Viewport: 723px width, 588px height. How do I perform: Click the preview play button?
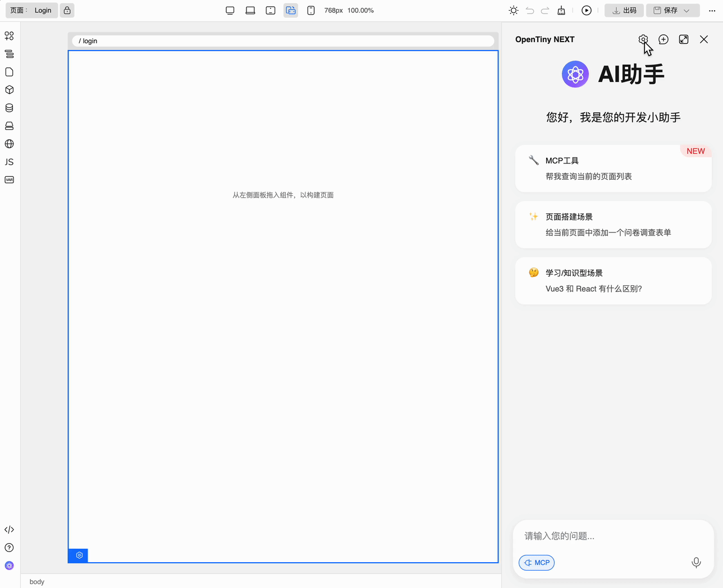(586, 10)
